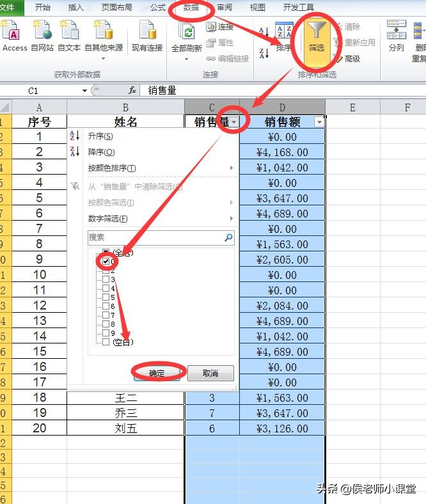Click the select-all corner of the sheet
Screen dimensions: 426x504
(x=6, y=107)
